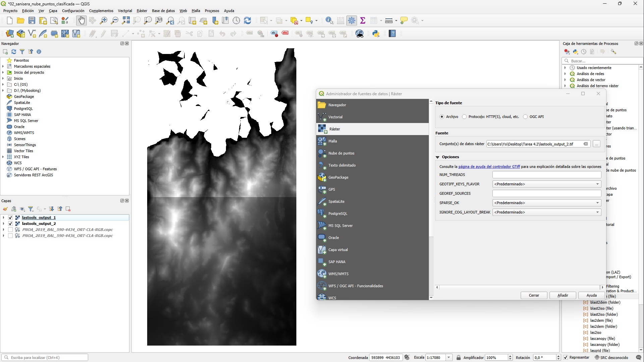
Task: Click the Identify Features tool
Action: pos(329,21)
